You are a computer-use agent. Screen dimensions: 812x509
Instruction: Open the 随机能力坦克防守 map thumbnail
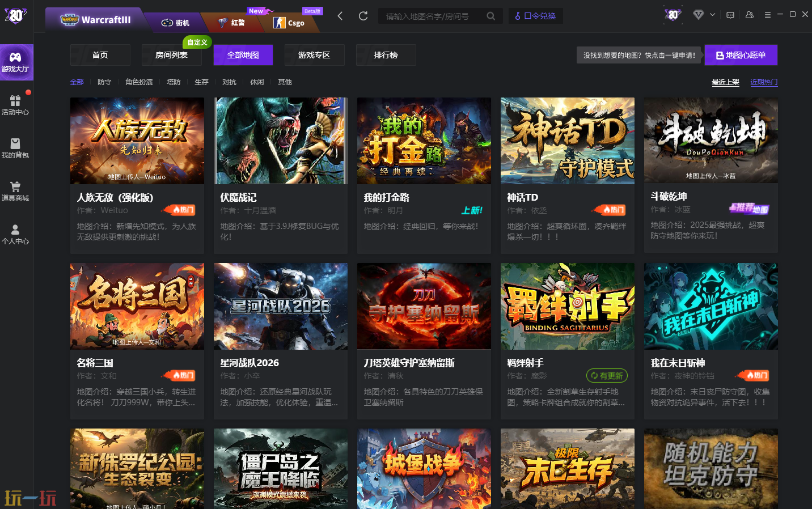[x=711, y=469]
